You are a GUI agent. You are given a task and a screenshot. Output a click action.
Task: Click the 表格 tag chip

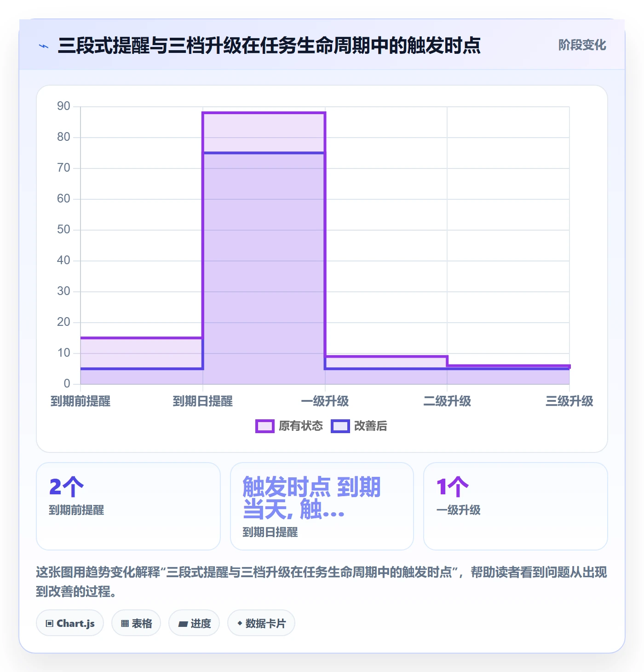136,623
